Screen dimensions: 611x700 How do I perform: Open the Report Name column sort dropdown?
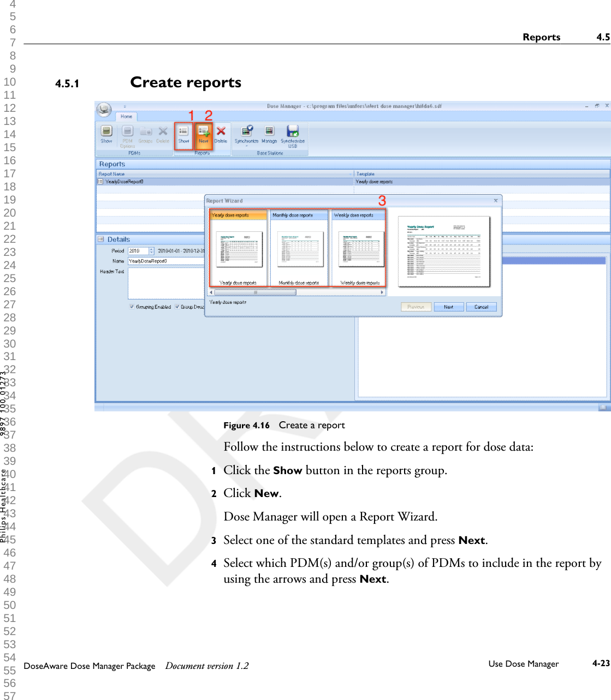[350, 173]
